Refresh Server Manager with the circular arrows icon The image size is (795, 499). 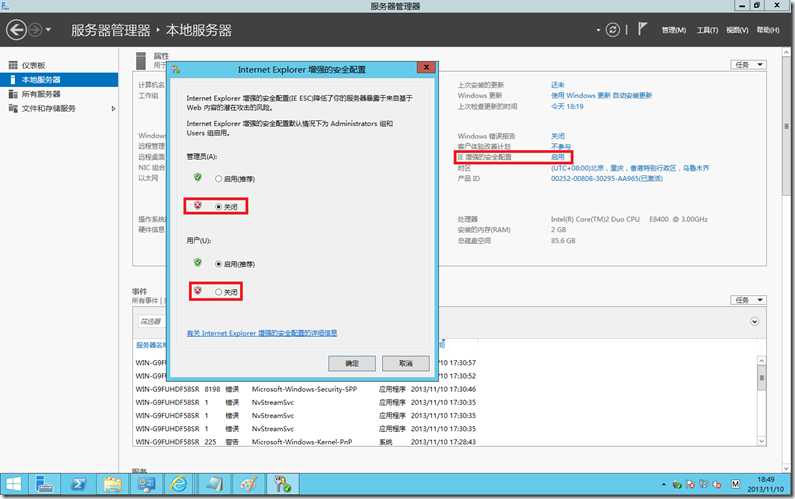click(x=612, y=30)
